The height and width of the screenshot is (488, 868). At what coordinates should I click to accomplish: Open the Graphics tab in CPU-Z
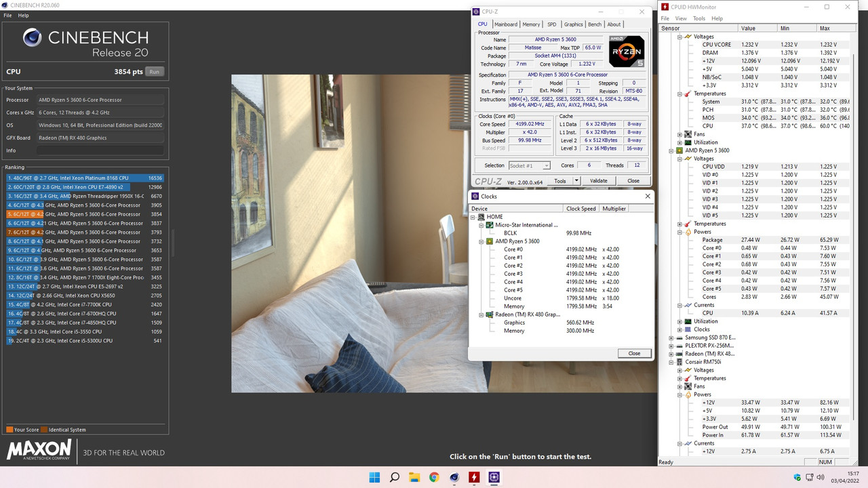tap(574, 24)
